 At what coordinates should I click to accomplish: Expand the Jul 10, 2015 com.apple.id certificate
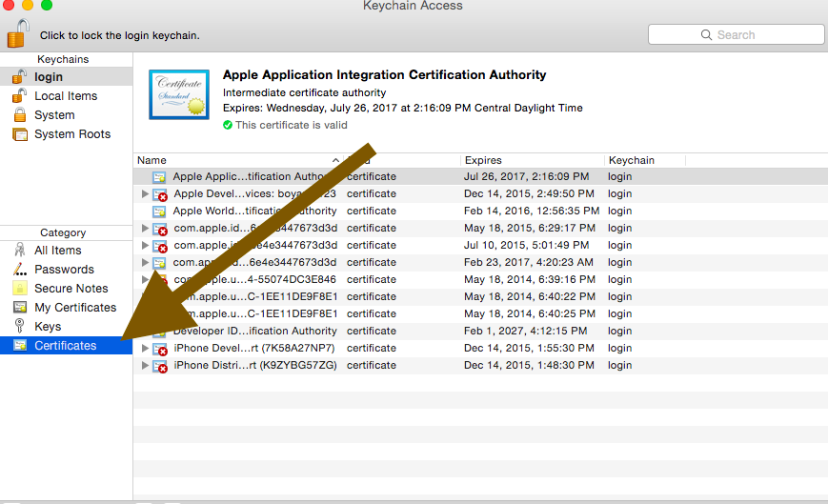click(x=145, y=245)
